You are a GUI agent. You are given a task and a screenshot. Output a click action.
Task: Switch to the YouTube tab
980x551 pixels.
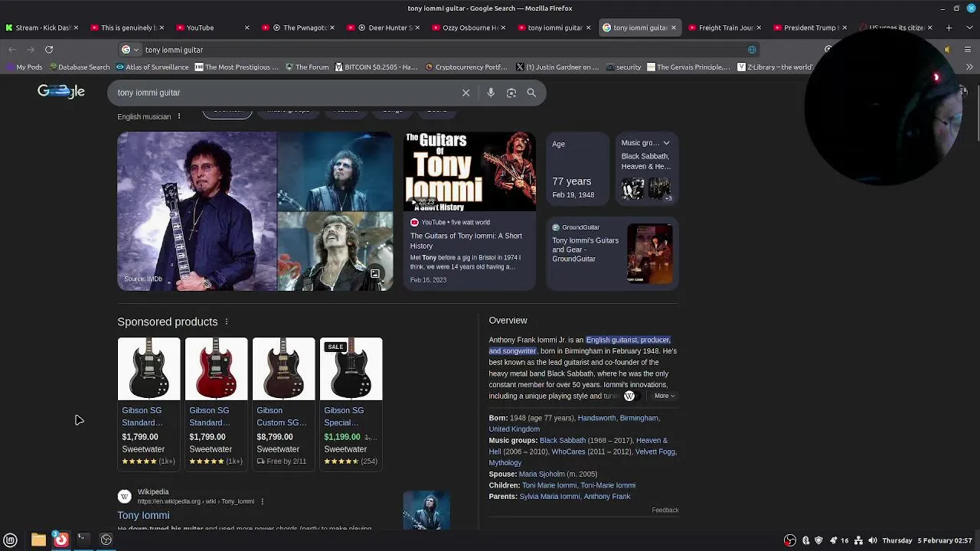click(x=211, y=28)
